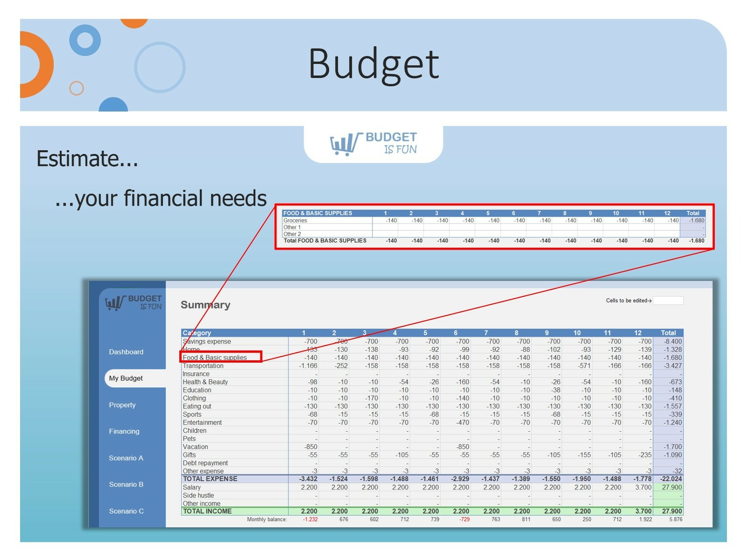
Task: Click the 'Summary' heading
Action: coord(205,305)
